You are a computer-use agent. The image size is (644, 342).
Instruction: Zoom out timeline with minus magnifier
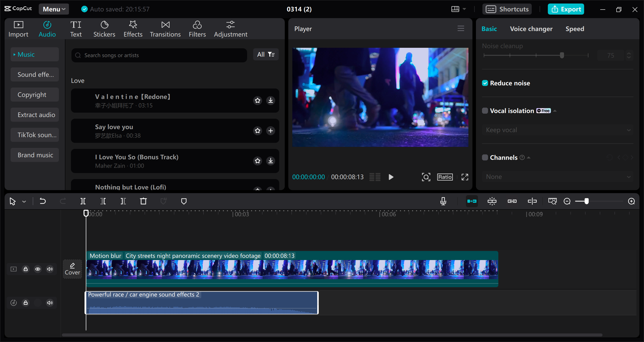coord(567,201)
